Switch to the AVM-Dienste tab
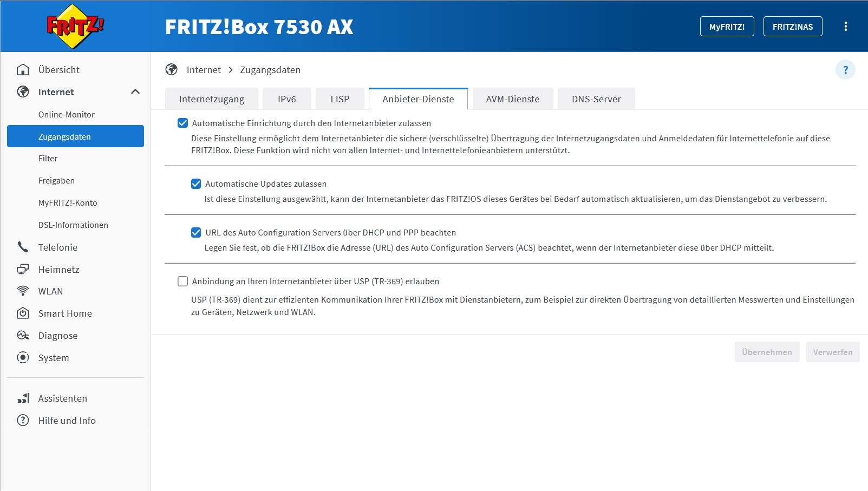Screen dimensions: 868x491 point(513,99)
